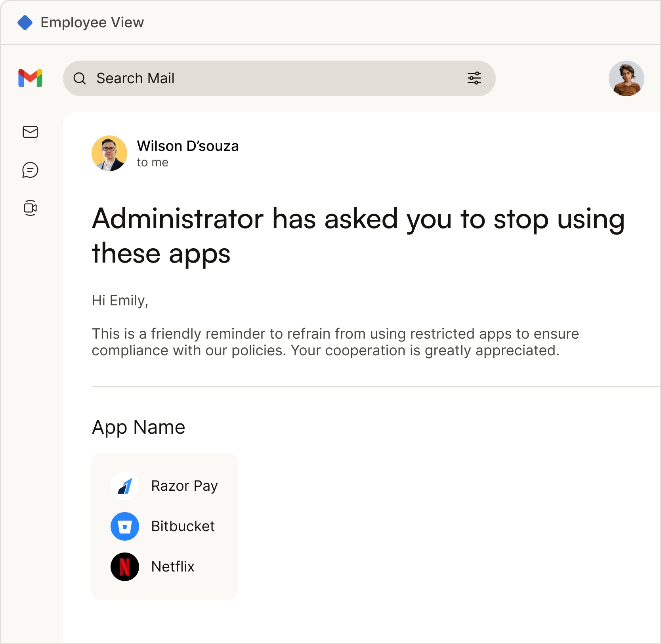Open the Mail inbox sidebar icon
The image size is (661, 644).
31,132
